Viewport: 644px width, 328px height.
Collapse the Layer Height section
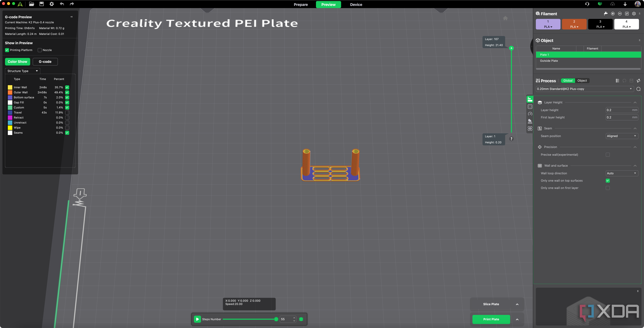click(635, 102)
